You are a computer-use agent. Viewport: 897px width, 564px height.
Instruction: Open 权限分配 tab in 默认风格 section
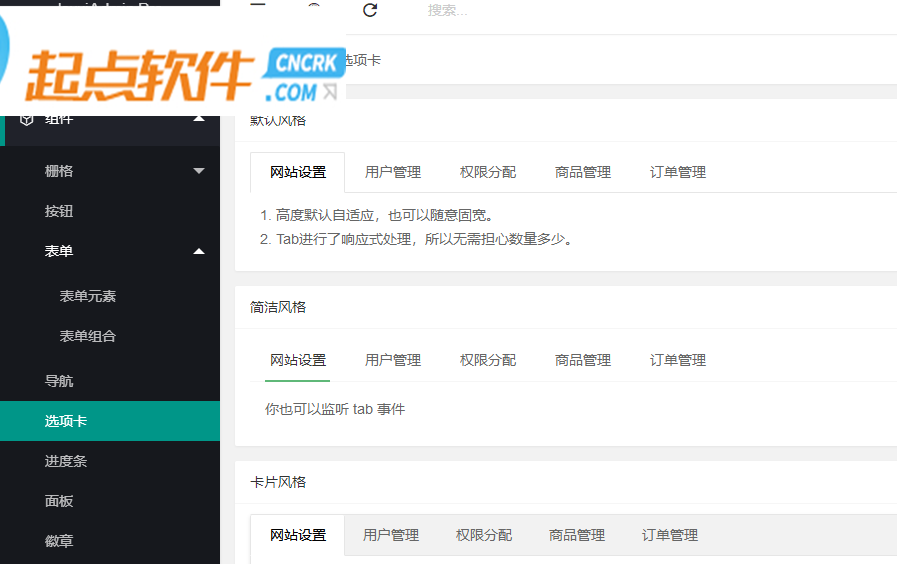point(487,172)
